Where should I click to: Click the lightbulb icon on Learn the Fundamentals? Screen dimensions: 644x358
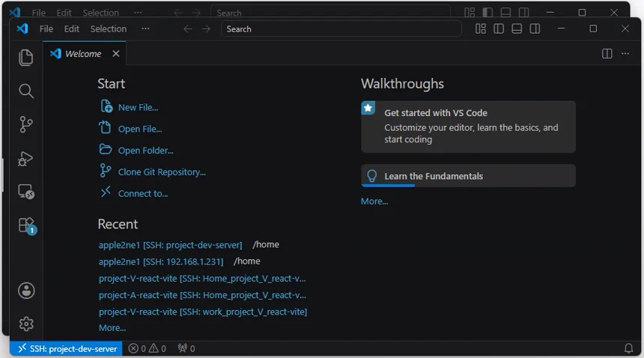[371, 176]
